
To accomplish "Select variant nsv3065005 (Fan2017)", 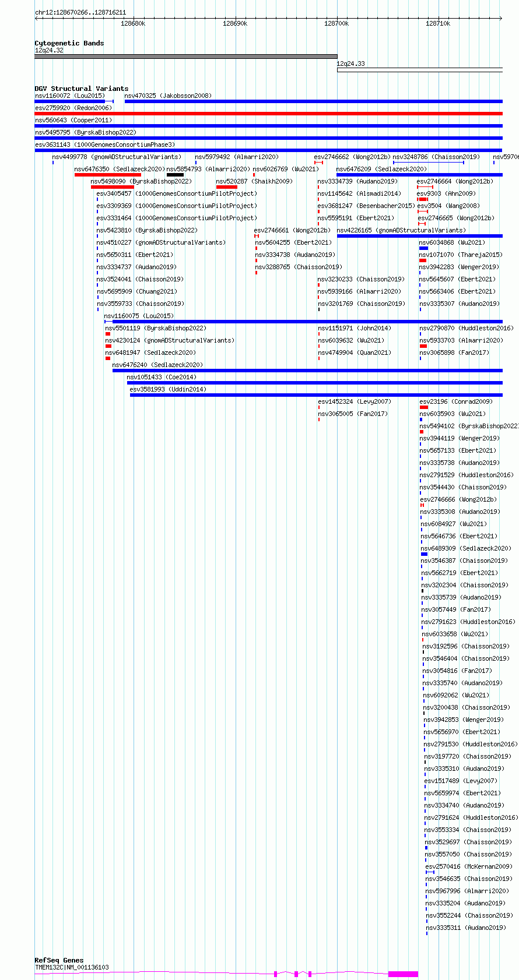I will [x=353, y=414].
